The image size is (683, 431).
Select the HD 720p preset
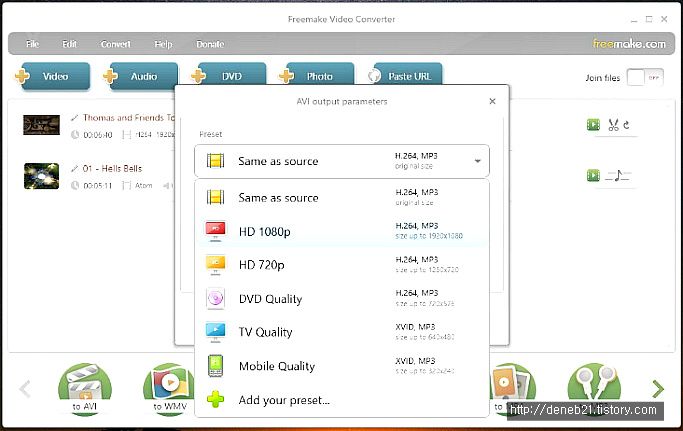(x=342, y=265)
